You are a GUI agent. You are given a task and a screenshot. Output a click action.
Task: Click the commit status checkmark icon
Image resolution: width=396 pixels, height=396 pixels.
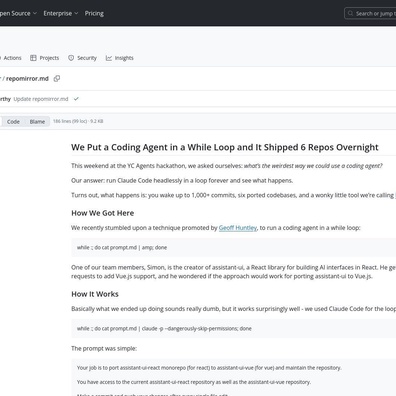pos(76,99)
